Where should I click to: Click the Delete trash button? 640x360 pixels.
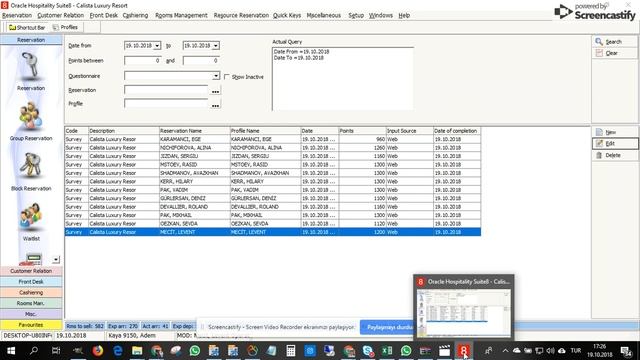[x=614, y=155]
